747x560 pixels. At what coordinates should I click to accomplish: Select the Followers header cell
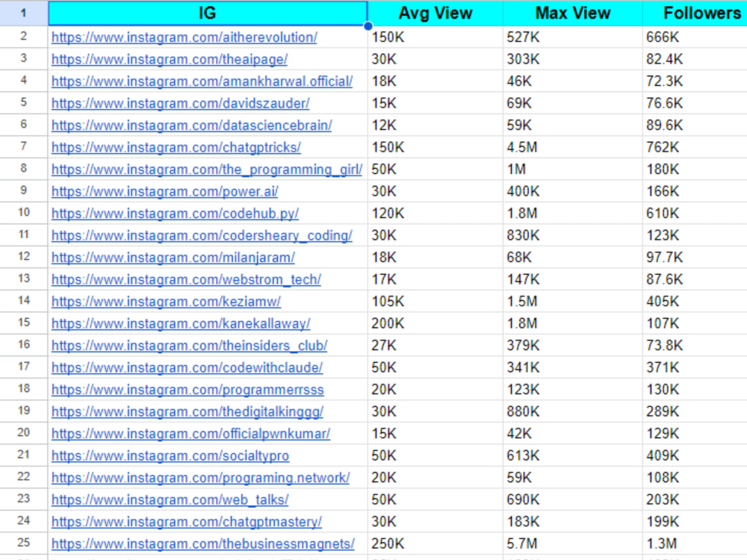[695, 13]
